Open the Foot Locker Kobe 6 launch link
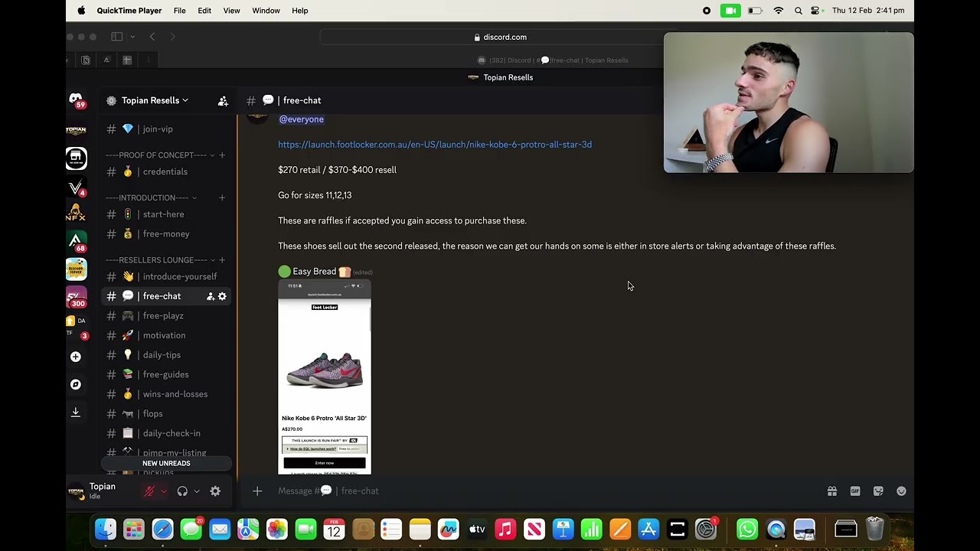This screenshot has width=980, height=551. 435,145
